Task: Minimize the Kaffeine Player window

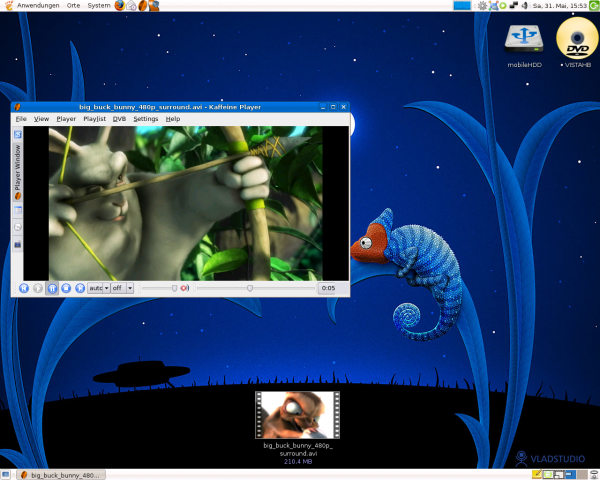Action: click(x=323, y=107)
